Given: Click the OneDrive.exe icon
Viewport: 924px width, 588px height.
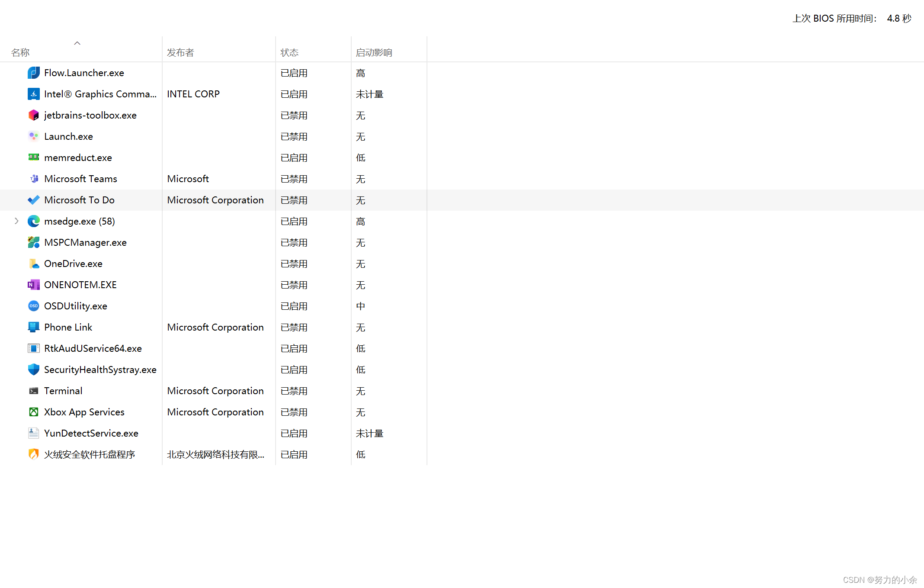Looking at the screenshot, I should pyautogui.click(x=33, y=263).
